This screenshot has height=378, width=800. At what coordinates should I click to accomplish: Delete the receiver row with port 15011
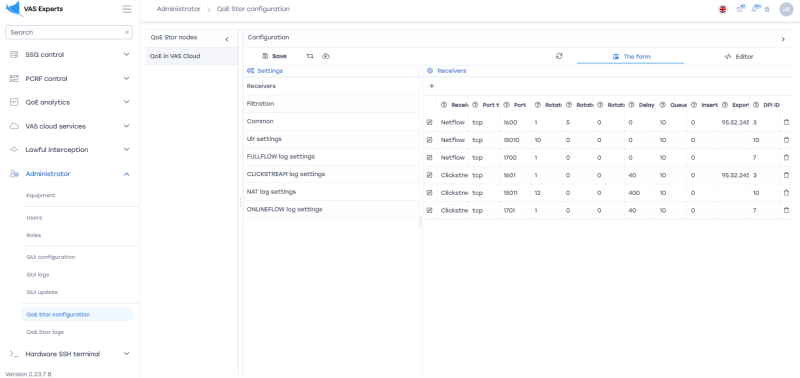click(x=786, y=193)
